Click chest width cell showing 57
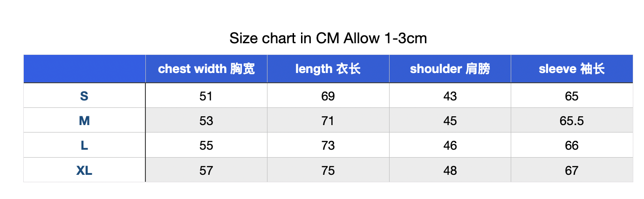This screenshot has height=199, width=644. pyautogui.click(x=206, y=170)
